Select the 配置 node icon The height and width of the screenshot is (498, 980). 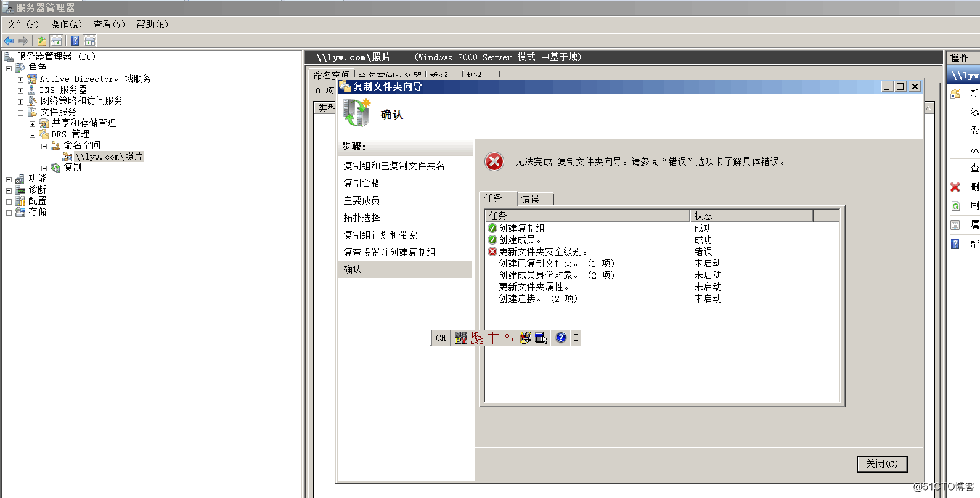(20, 201)
